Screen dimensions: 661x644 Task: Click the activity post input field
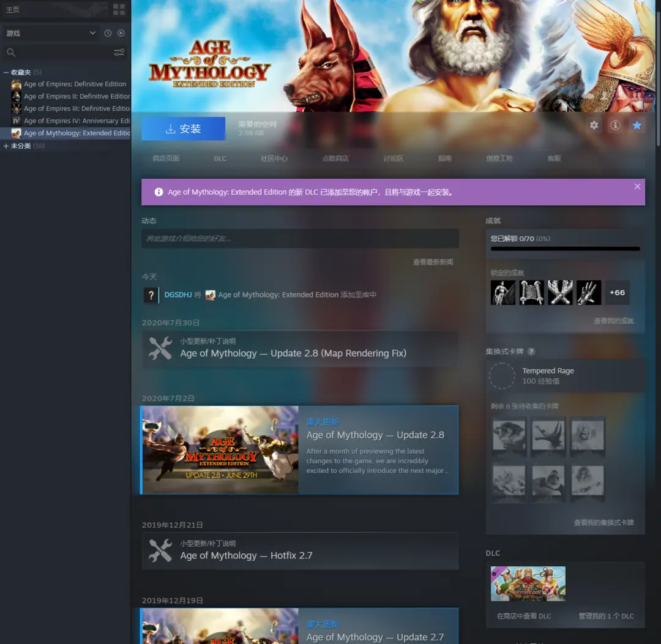[x=300, y=238]
